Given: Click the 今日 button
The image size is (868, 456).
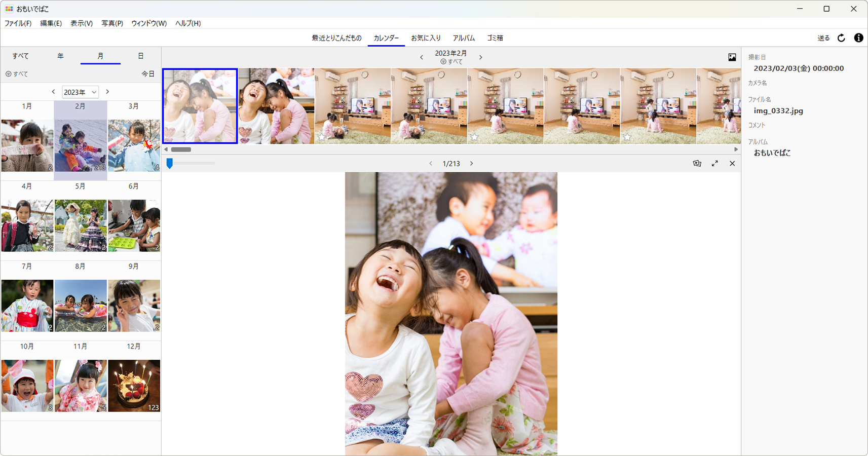Looking at the screenshot, I should (147, 74).
